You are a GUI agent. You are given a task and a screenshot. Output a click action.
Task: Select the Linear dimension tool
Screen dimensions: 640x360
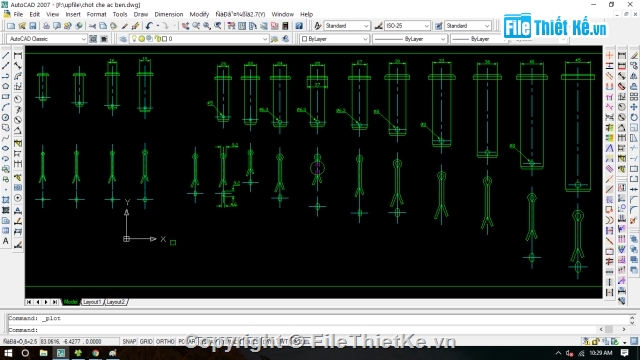(18, 55)
